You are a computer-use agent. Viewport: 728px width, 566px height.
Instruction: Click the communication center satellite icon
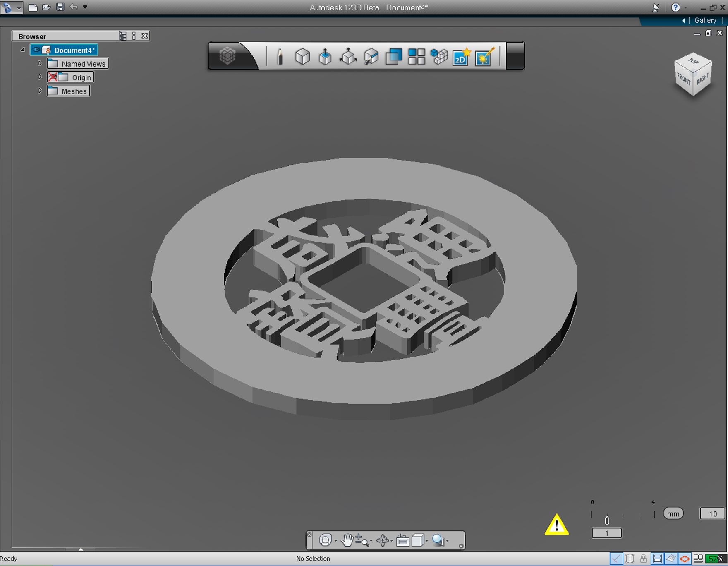coord(656,7)
